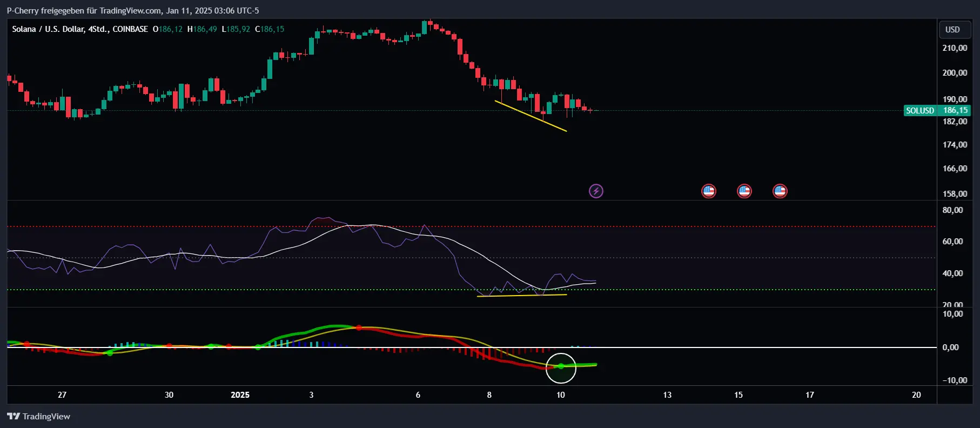Click the date label 15 on time axis
Screen dimensions: 980x428
coord(739,395)
